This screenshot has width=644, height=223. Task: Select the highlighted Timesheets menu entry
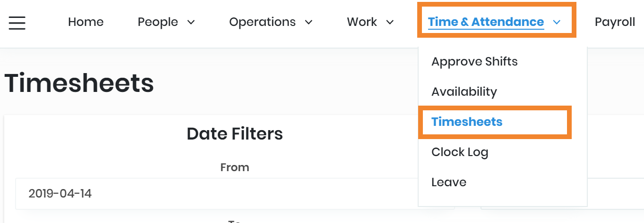coord(467,122)
